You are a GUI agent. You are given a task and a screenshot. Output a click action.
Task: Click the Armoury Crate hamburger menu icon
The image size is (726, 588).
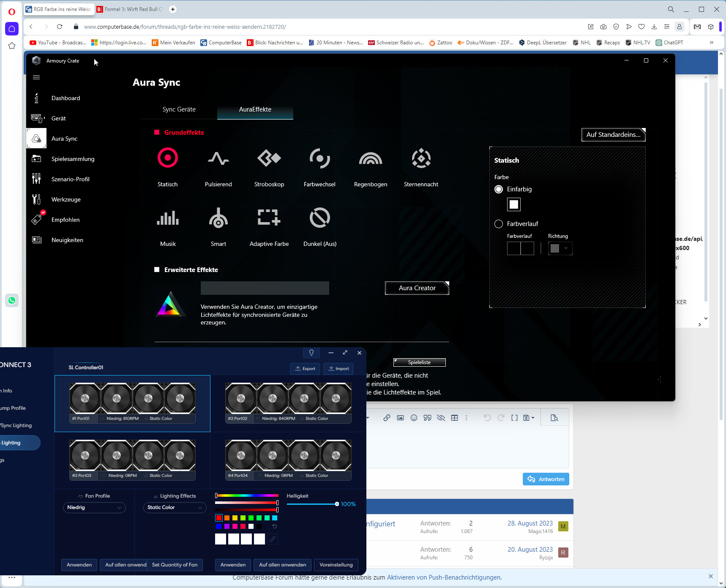click(x=36, y=77)
